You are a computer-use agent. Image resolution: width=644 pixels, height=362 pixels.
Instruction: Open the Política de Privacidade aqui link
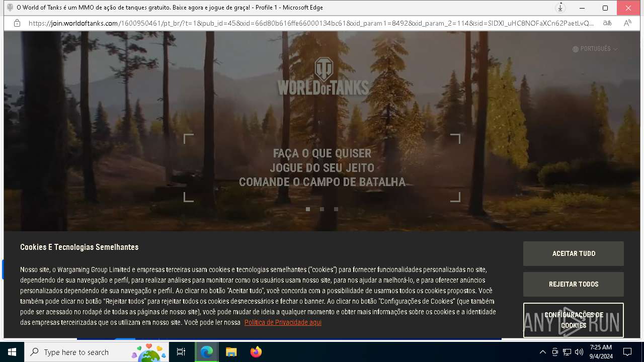point(283,322)
